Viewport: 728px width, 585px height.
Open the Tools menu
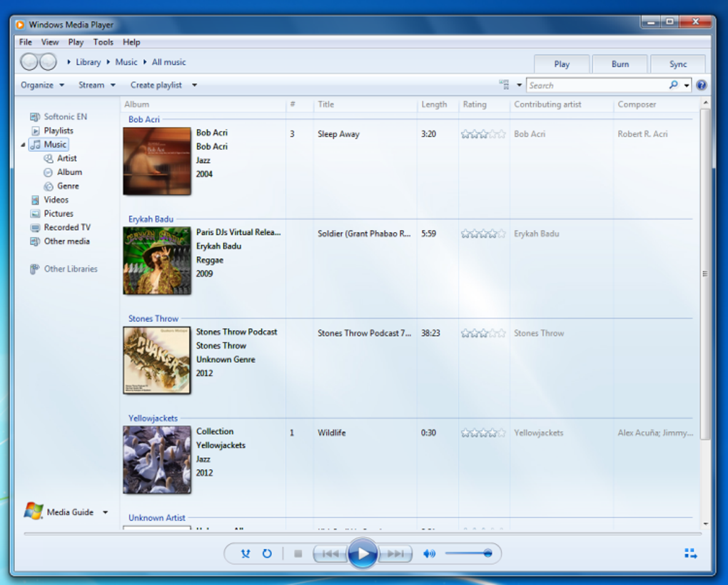[x=103, y=42]
